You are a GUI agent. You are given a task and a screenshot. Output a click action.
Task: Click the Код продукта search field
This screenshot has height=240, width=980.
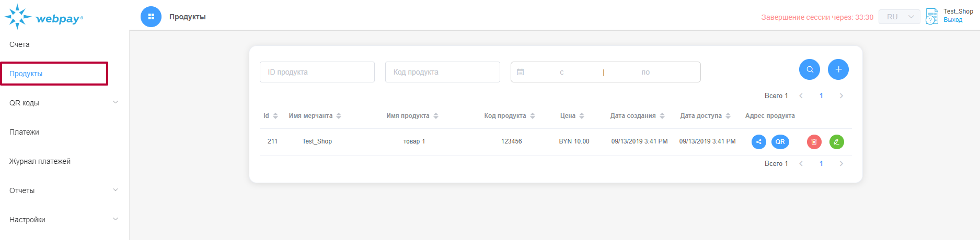(x=442, y=72)
